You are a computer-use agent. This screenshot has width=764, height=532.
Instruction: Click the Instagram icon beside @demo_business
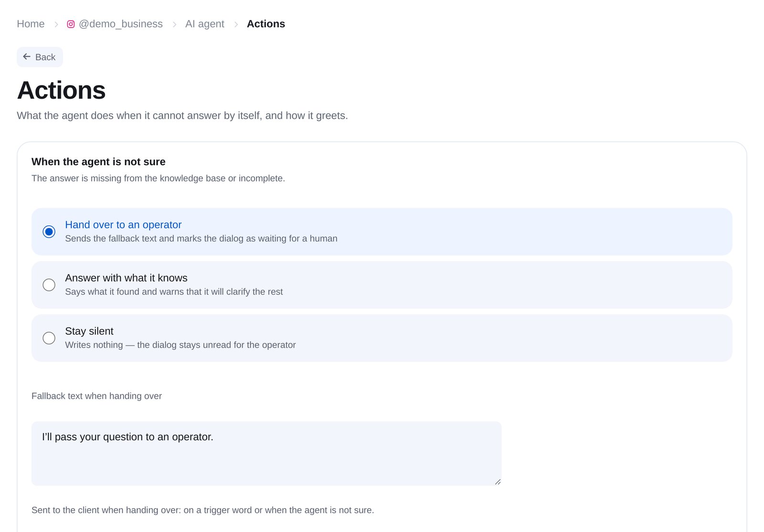[x=71, y=24]
